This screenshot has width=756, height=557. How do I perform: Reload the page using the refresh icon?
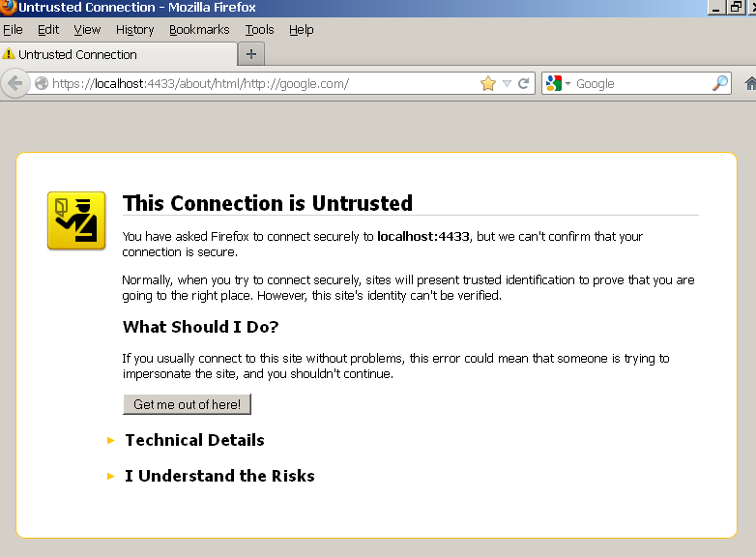tap(524, 84)
